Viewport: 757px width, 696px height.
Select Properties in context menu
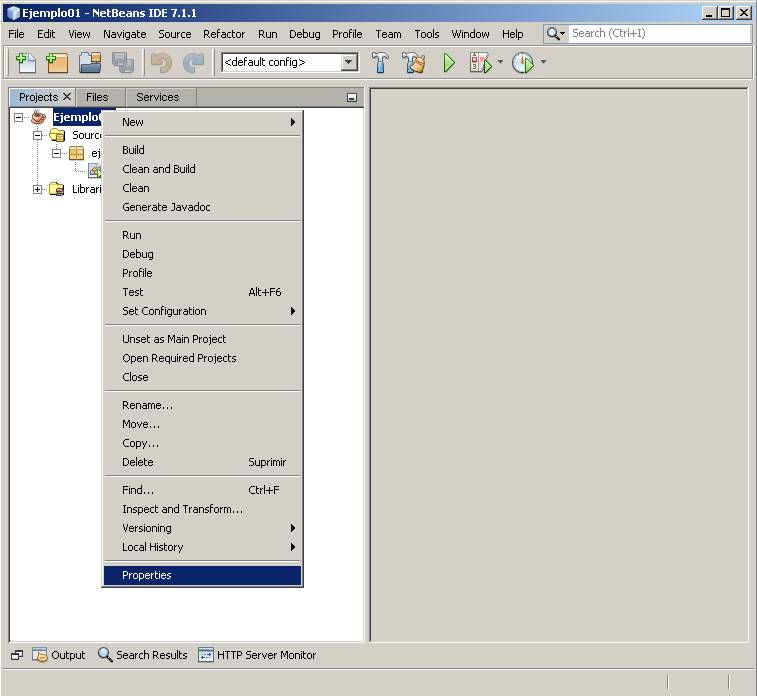pyautogui.click(x=202, y=575)
